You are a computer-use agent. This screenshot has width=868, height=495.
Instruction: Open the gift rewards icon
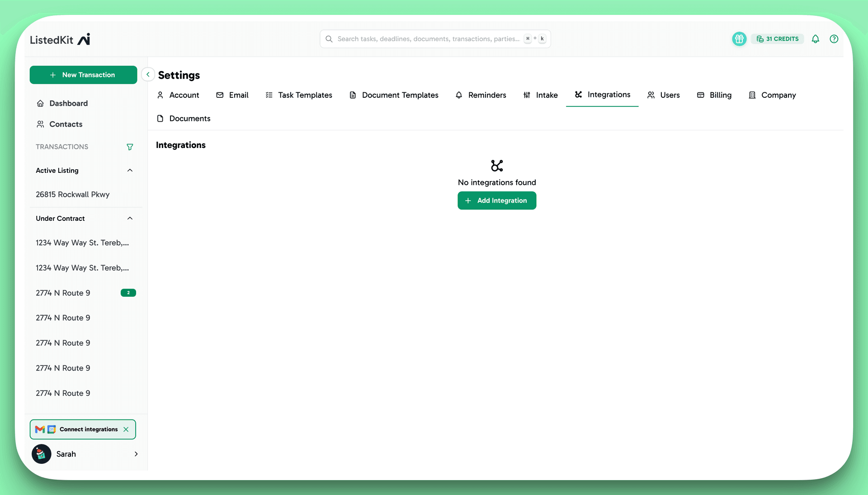pos(739,39)
